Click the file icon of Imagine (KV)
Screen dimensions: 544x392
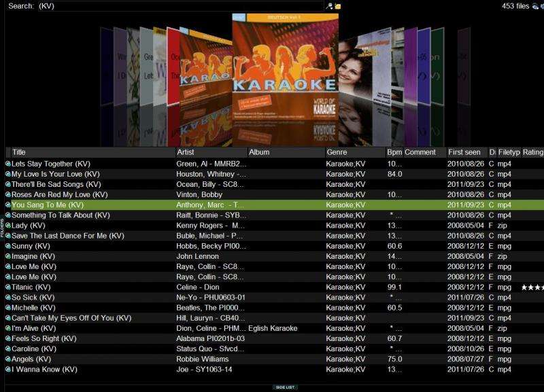(8, 256)
